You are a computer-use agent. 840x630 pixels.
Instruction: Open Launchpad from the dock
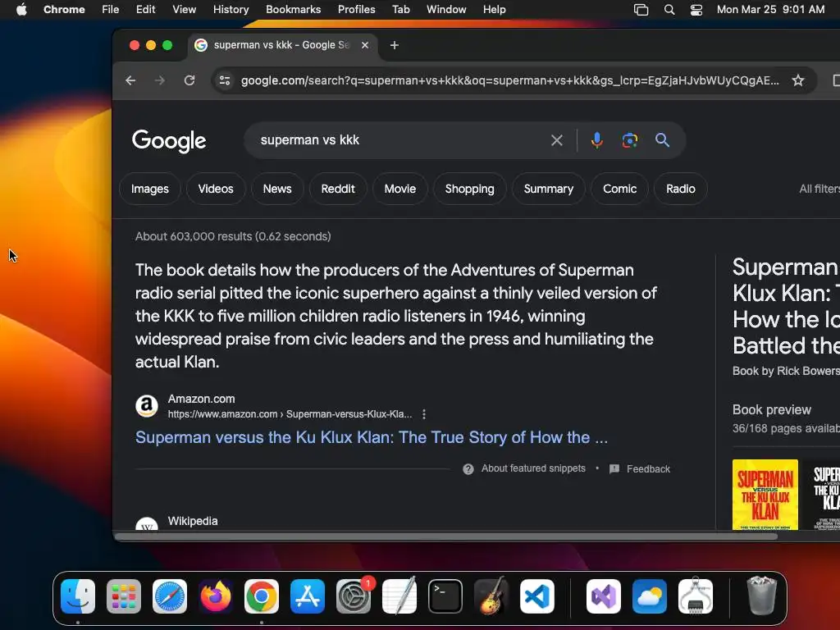coord(124,596)
